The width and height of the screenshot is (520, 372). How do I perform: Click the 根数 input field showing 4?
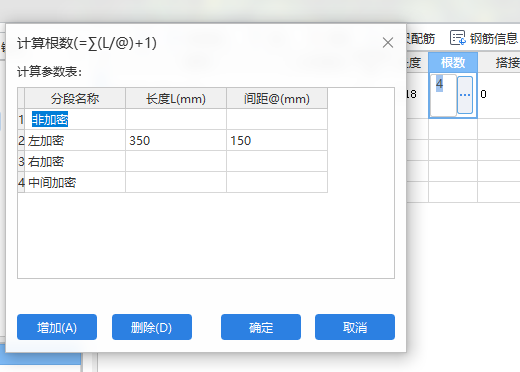(443, 95)
